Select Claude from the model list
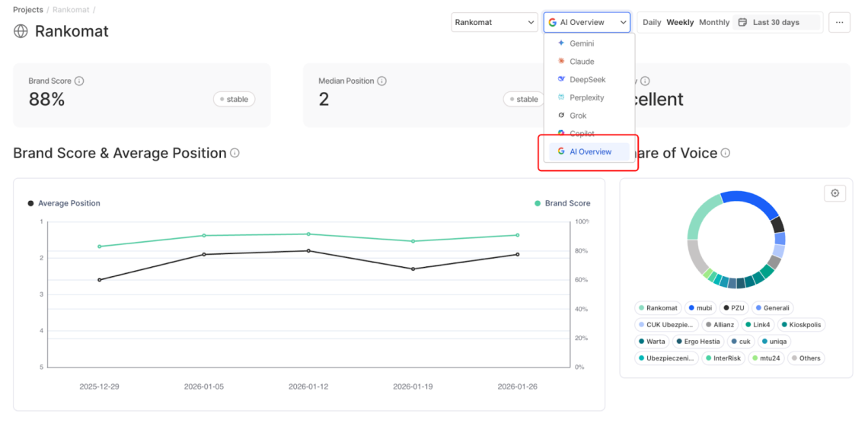 [x=582, y=62]
